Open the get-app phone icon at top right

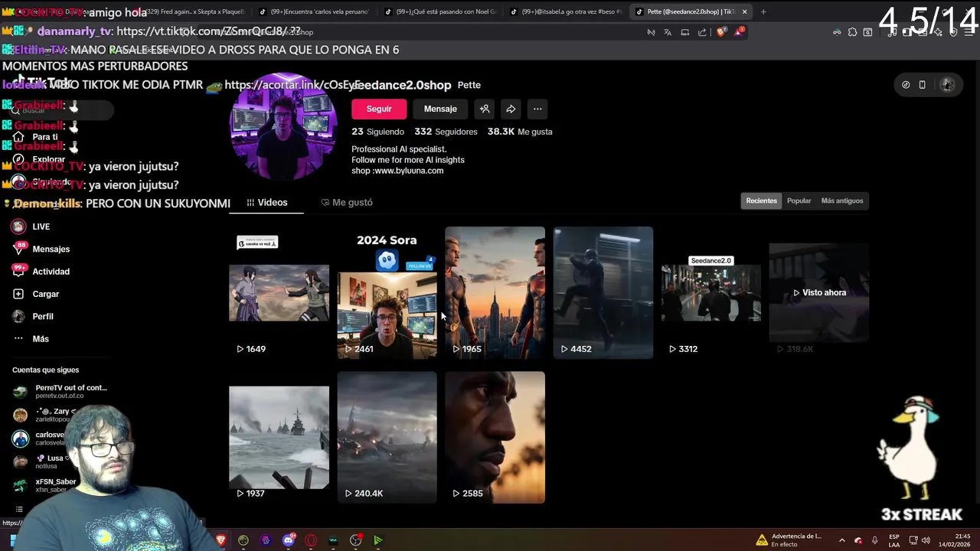tap(923, 85)
